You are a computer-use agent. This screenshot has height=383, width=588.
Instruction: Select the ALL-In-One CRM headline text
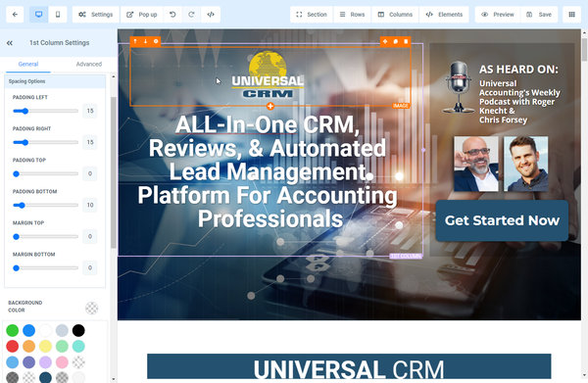268,171
